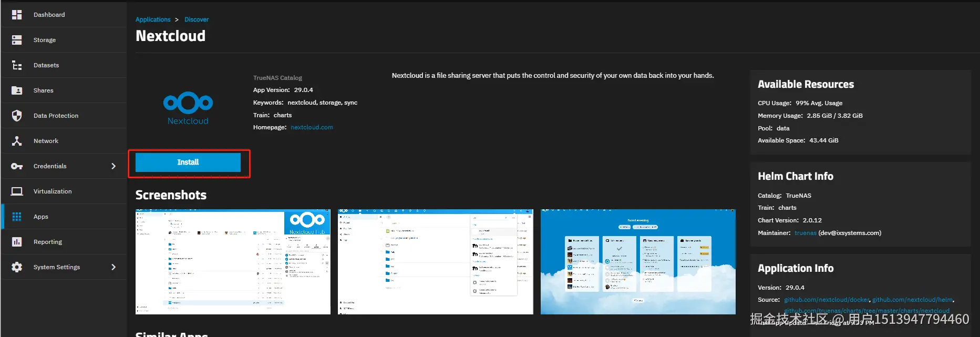
Task: Click the Applications breadcrumb link
Action: click(153, 19)
